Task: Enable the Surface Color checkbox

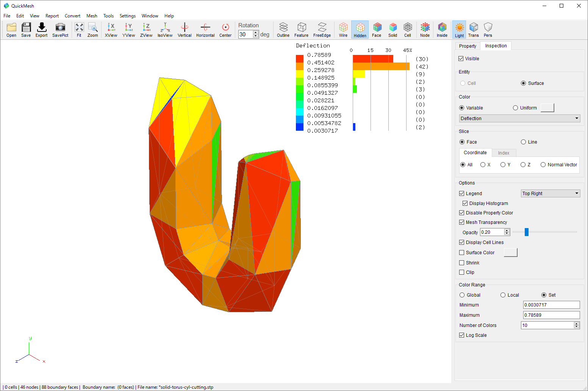Action: (x=461, y=253)
